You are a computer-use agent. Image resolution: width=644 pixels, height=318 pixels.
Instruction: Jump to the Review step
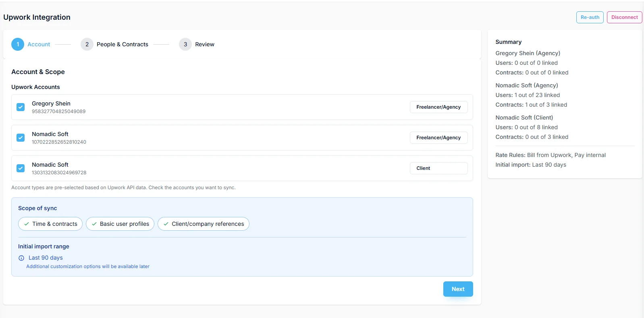point(205,44)
